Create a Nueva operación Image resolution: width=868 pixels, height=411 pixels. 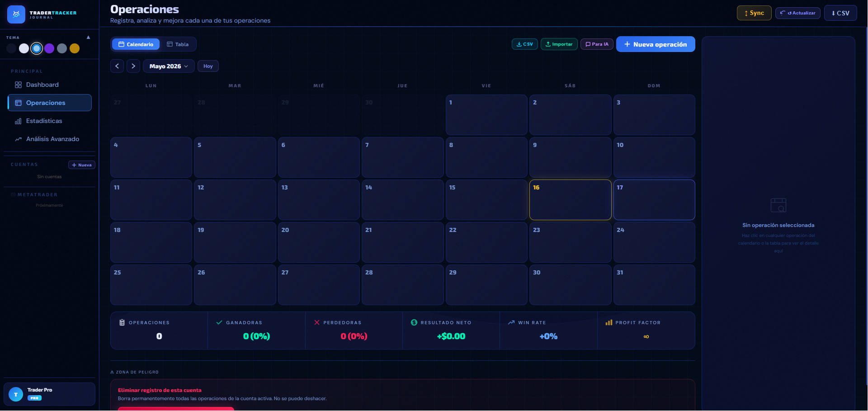656,44
